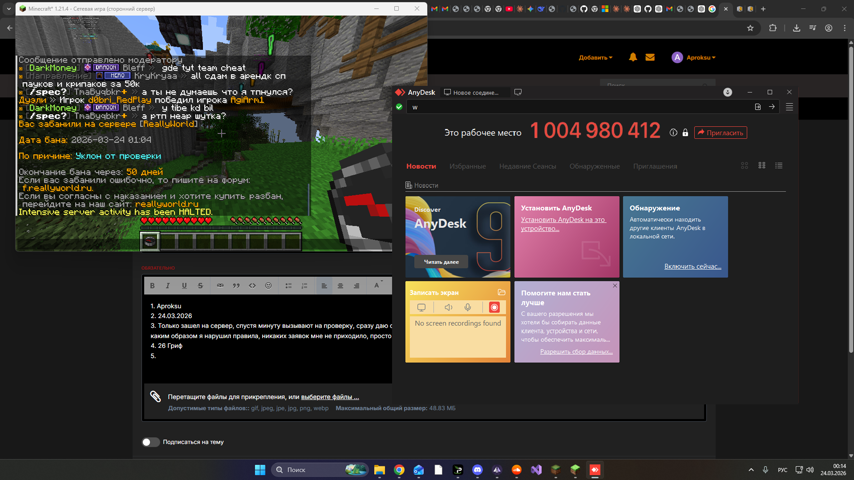
Task: Click the info icon next to AnyDesk ID
Action: (673, 132)
